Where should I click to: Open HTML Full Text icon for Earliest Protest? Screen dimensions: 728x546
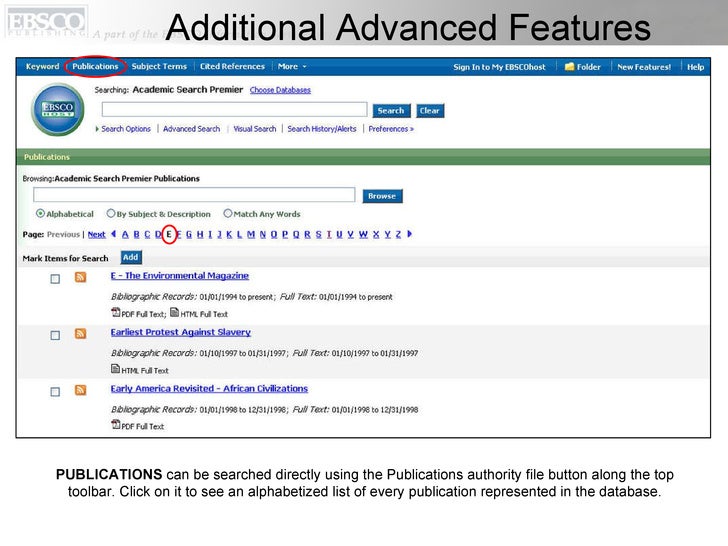116,369
